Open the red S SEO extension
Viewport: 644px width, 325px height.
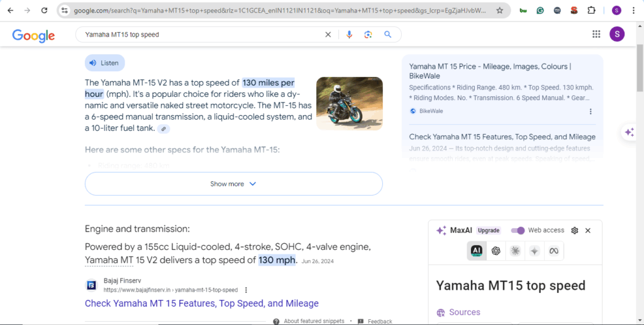point(574,11)
